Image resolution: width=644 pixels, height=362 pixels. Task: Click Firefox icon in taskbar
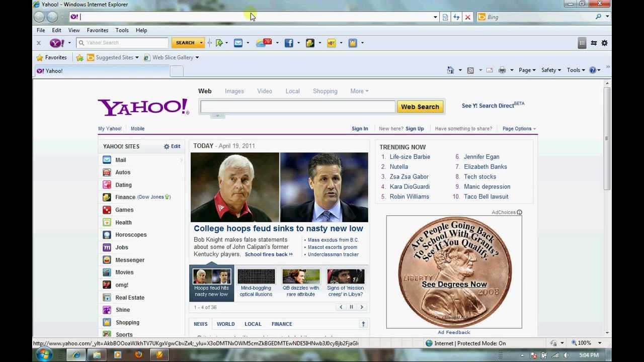click(x=138, y=355)
